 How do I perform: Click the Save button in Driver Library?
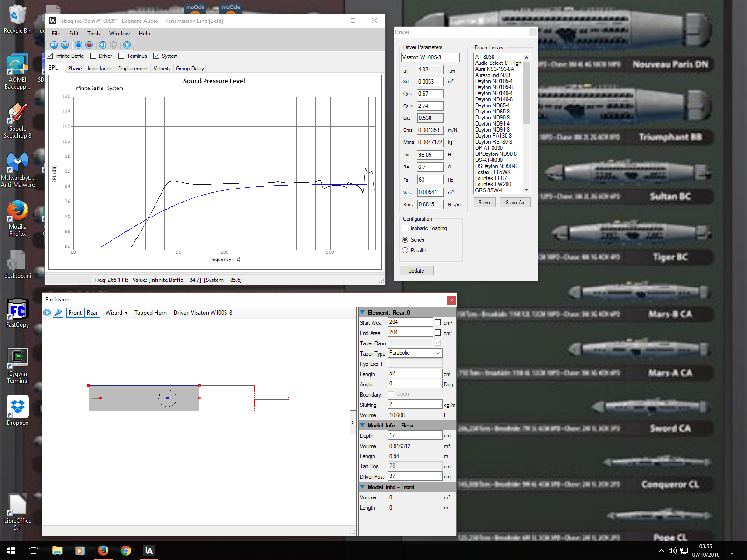(x=484, y=203)
